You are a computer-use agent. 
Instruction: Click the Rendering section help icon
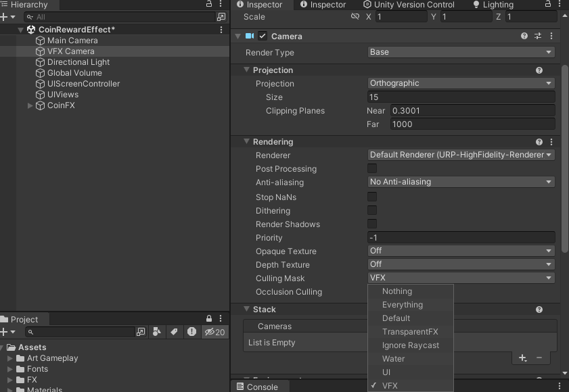539,142
